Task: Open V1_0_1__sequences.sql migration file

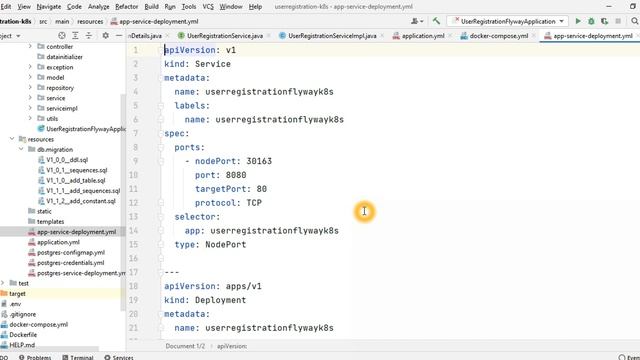Action: 76,170
